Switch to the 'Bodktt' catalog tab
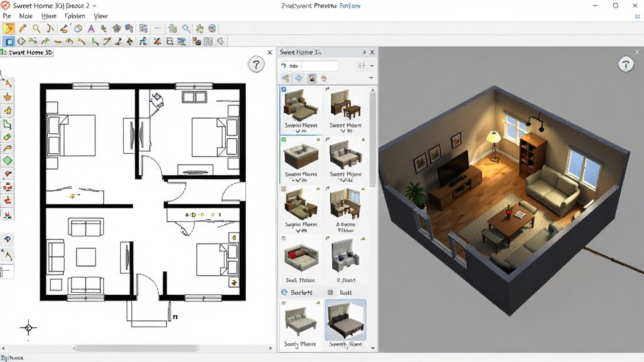Image resolution: width=644 pixels, height=362 pixels. [301, 292]
